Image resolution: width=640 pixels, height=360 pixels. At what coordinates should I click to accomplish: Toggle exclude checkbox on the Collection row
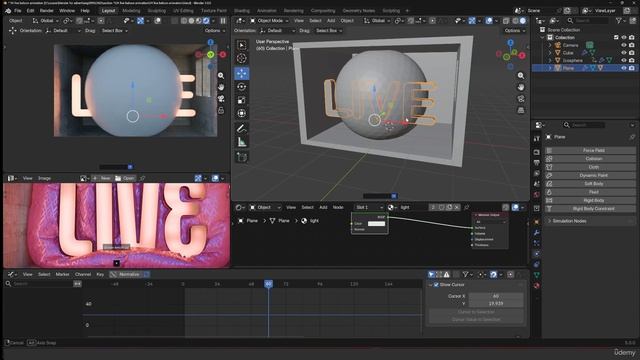tap(616, 37)
